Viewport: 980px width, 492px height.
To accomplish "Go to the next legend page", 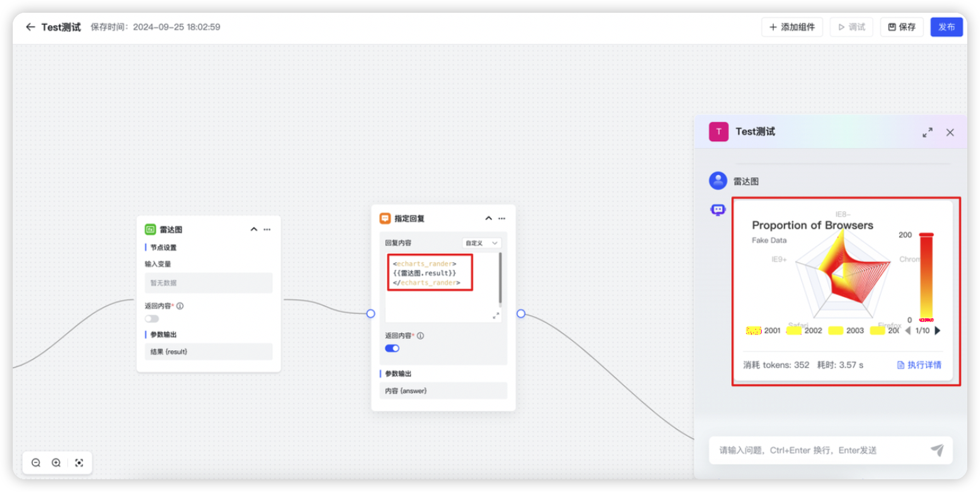I will [x=937, y=331].
